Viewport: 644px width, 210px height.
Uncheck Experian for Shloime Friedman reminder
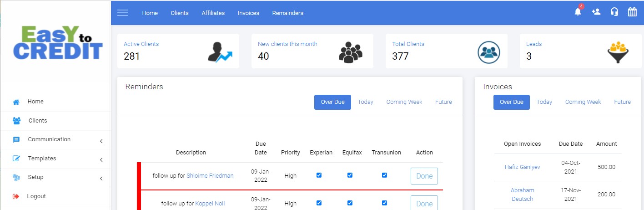pos(319,175)
